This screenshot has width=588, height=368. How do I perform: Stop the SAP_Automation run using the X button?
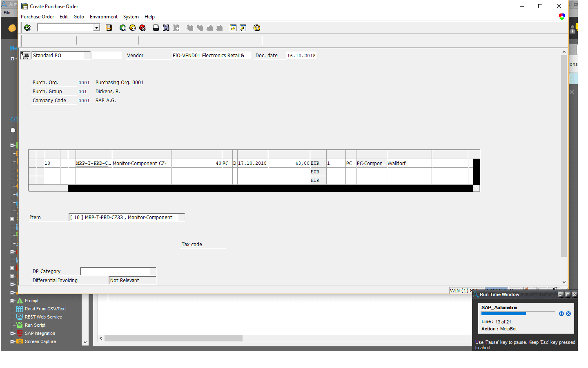pyautogui.click(x=568, y=314)
